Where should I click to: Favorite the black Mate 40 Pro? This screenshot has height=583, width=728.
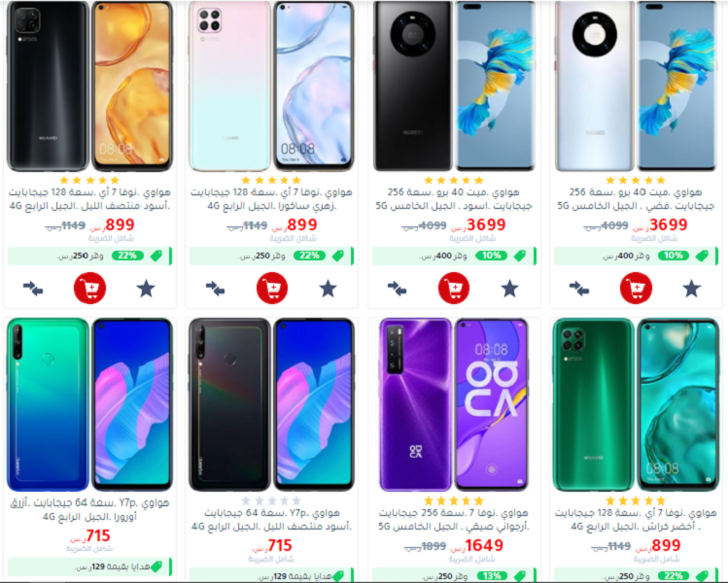(x=509, y=289)
